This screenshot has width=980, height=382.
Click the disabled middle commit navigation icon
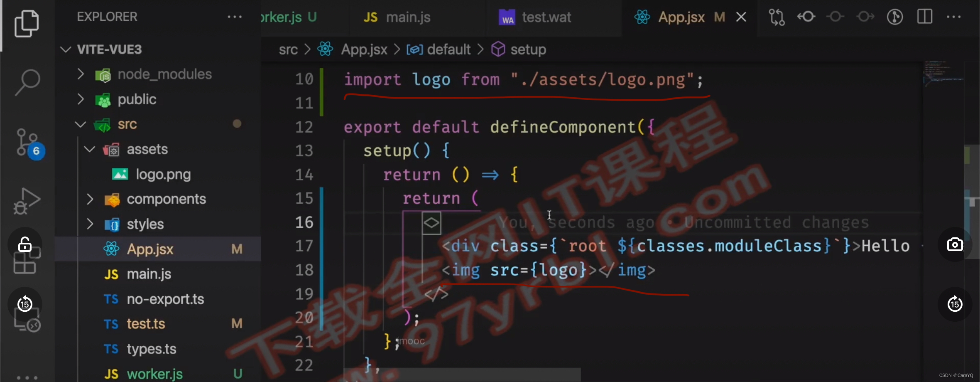point(835,17)
